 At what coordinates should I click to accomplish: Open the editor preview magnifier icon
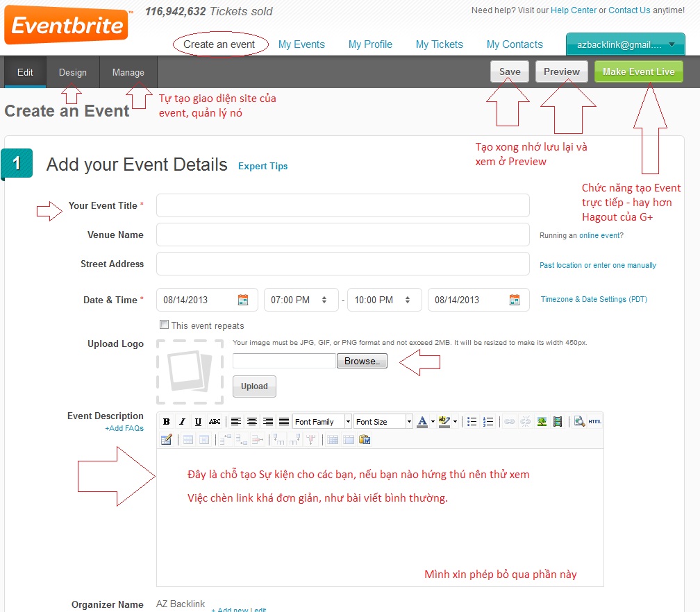click(x=579, y=422)
